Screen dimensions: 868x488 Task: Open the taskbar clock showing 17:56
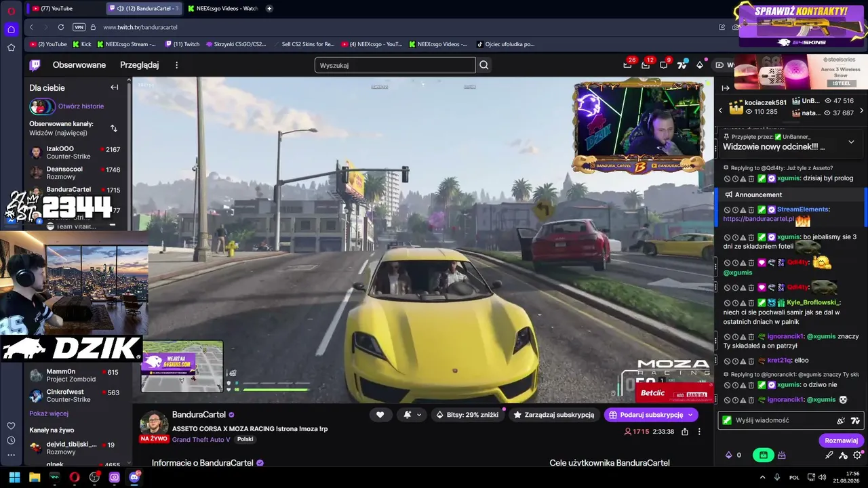point(847,477)
